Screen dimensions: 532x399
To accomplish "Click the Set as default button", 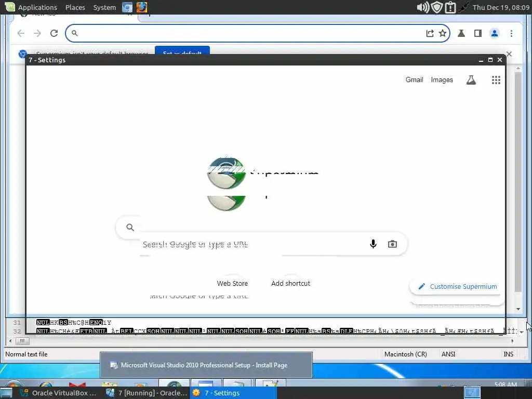I will 182,50.
